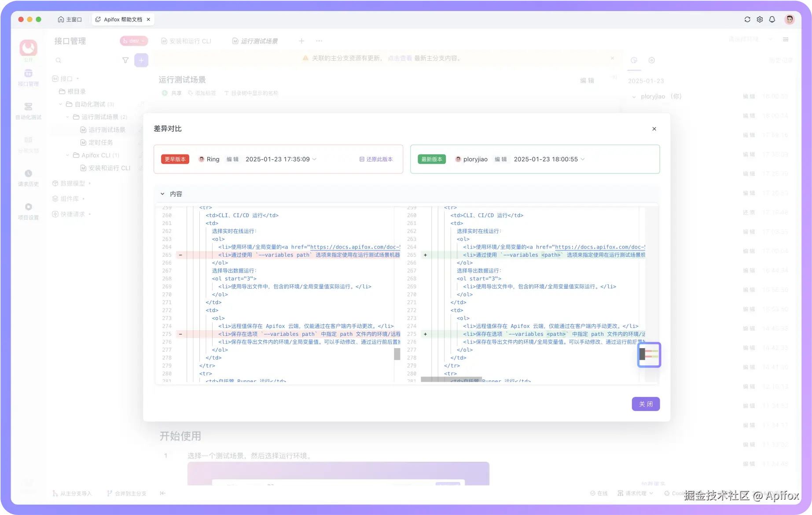This screenshot has height=515, width=812.
Task: Click the purple plus button to add new
Action: [x=141, y=60]
